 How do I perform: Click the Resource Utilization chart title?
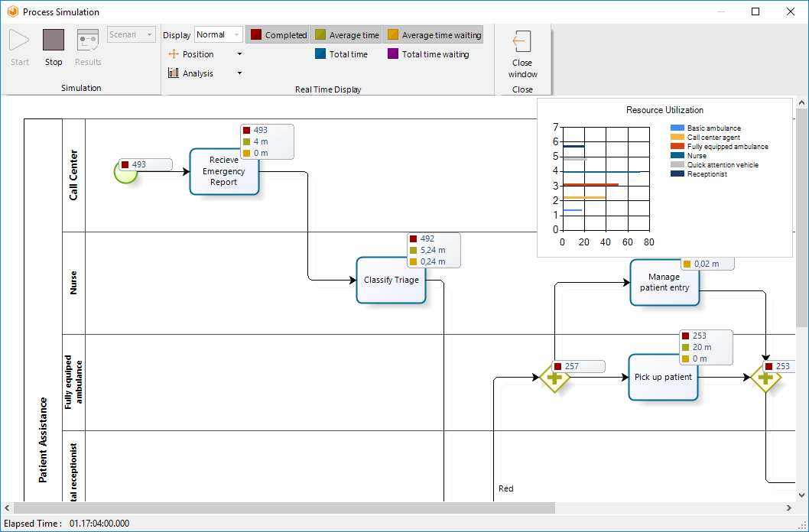664,110
